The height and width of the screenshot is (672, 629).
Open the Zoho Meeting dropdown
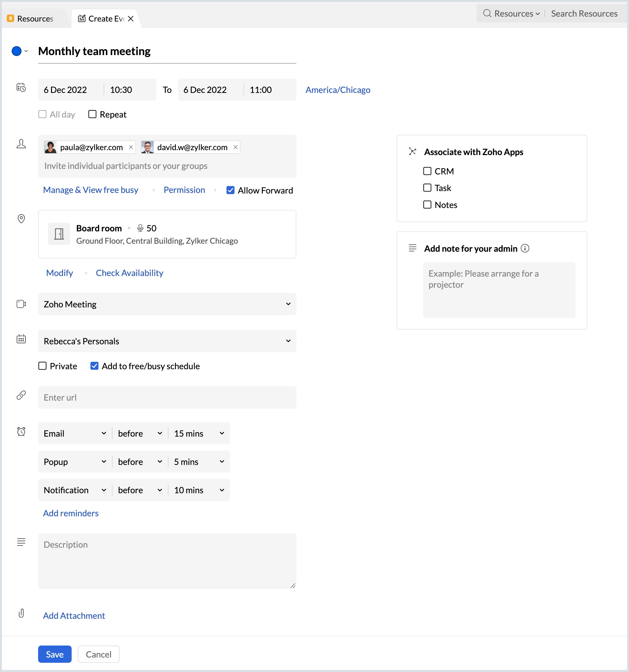click(x=167, y=304)
